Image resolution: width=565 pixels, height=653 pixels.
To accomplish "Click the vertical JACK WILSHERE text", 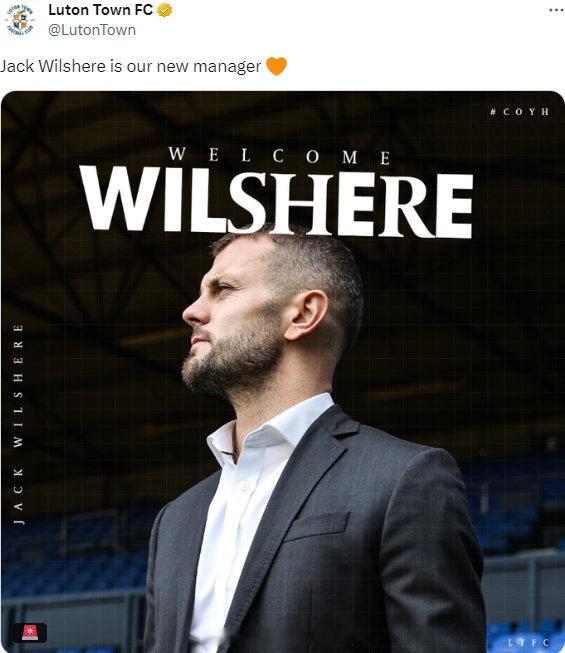I will pyautogui.click(x=18, y=425).
